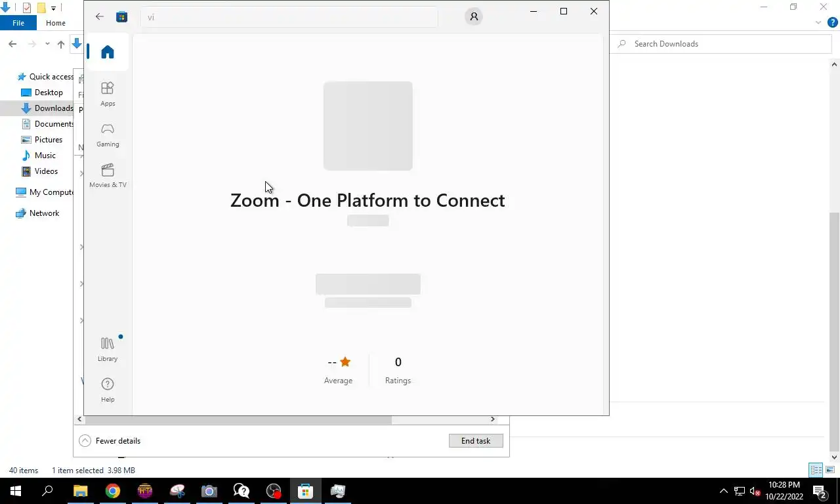This screenshot has width=840, height=504.
Task: Open Explorer Help question mark
Action: [832, 22]
